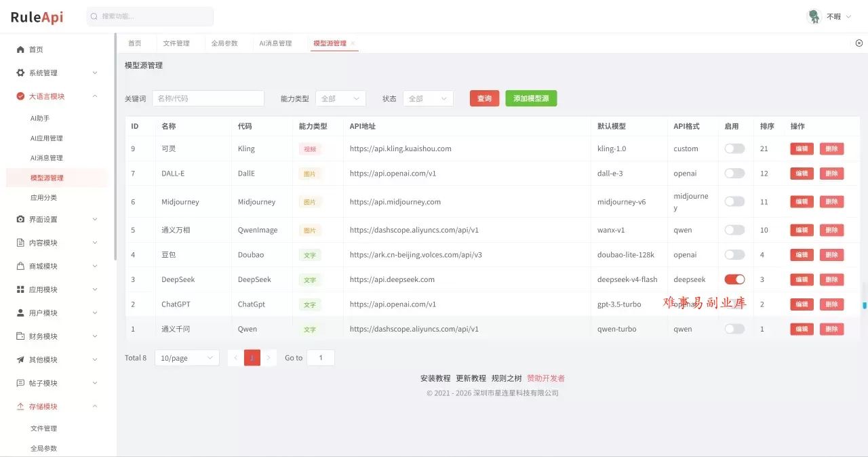
Task: Enable the 通义万相 model switch
Action: [x=734, y=230]
